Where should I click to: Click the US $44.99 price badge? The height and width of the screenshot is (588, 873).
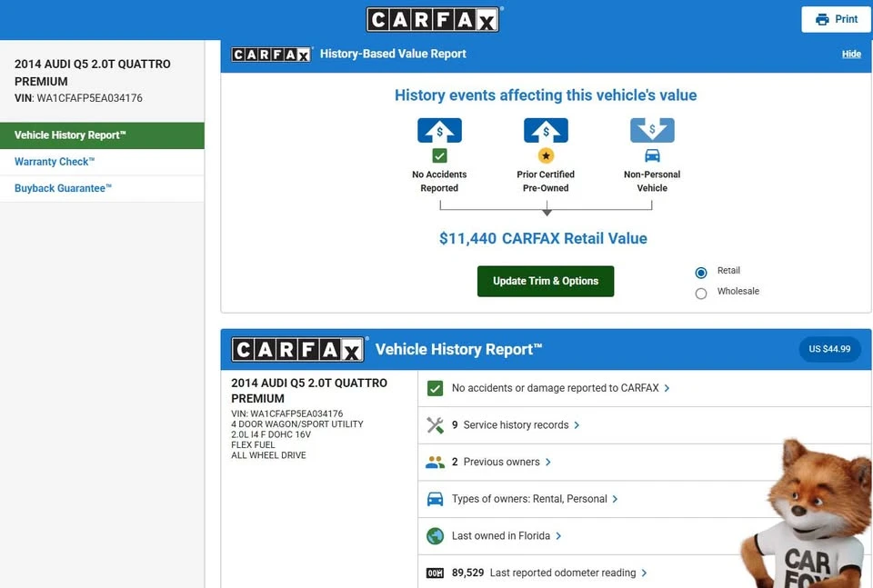click(x=829, y=349)
